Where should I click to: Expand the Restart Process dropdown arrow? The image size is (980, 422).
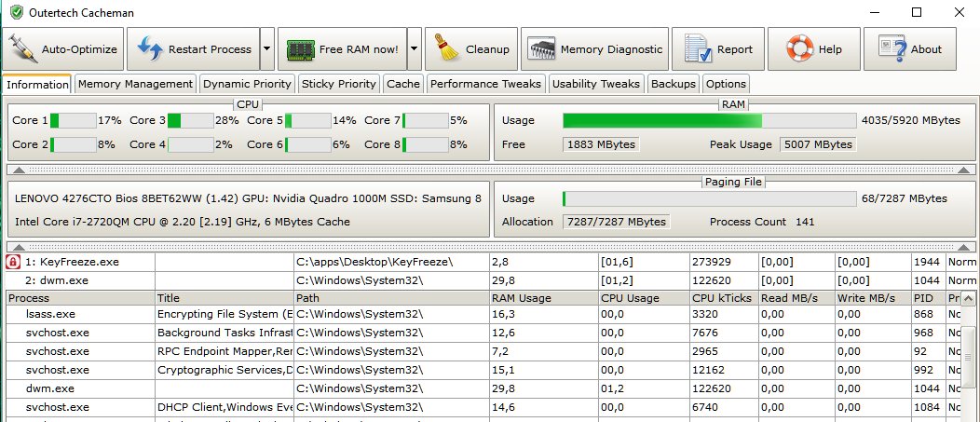(x=266, y=49)
